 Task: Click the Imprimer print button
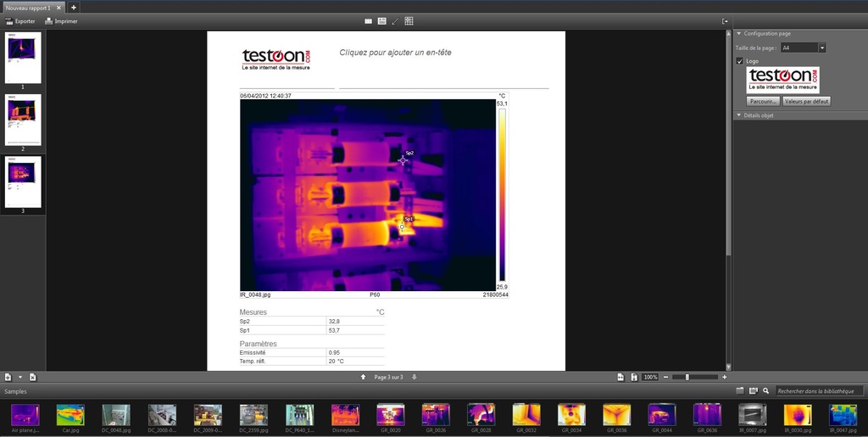tap(61, 21)
